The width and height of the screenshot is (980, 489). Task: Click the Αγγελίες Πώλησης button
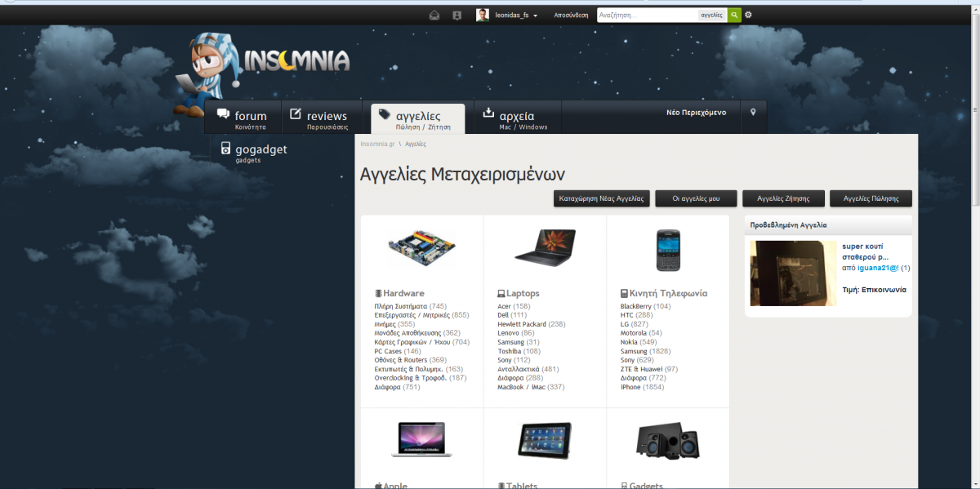pyautogui.click(x=871, y=198)
